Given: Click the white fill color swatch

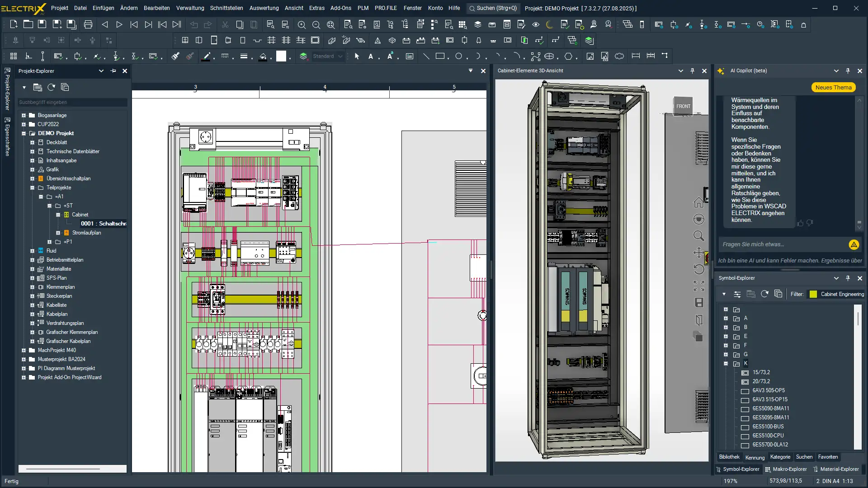Looking at the screenshot, I should (x=281, y=56).
